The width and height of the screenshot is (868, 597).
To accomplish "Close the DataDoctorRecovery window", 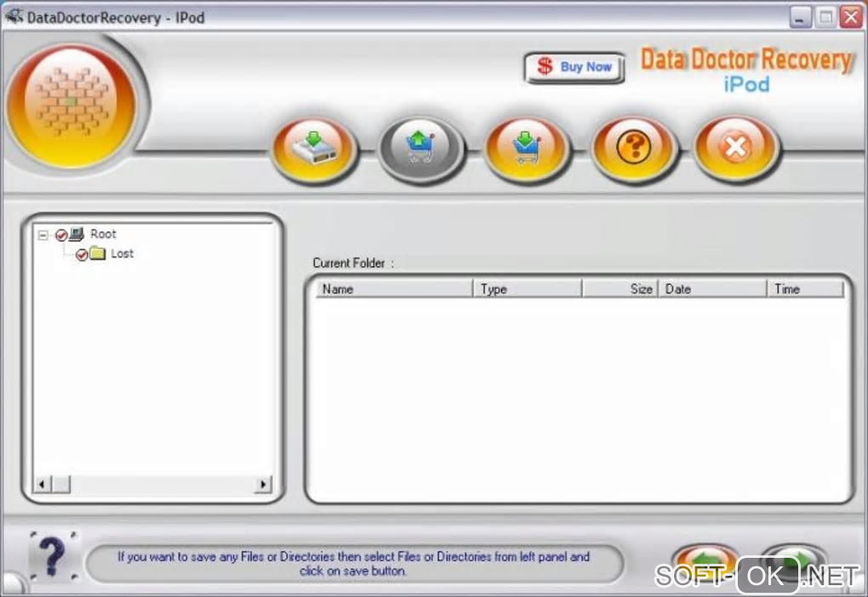I will (x=851, y=17).
